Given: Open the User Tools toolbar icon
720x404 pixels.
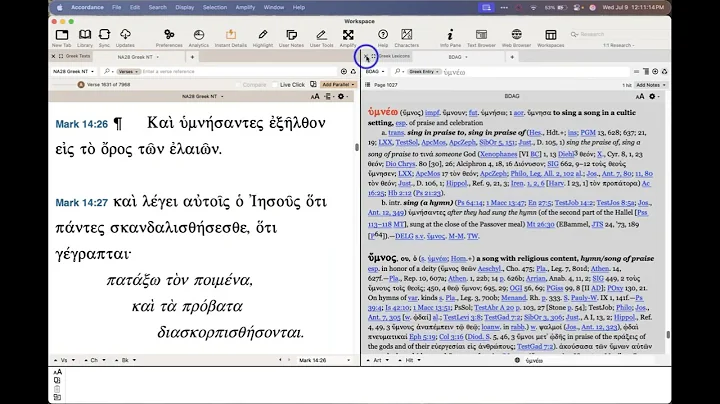Looking at the screenshot, I should (321, 38).
